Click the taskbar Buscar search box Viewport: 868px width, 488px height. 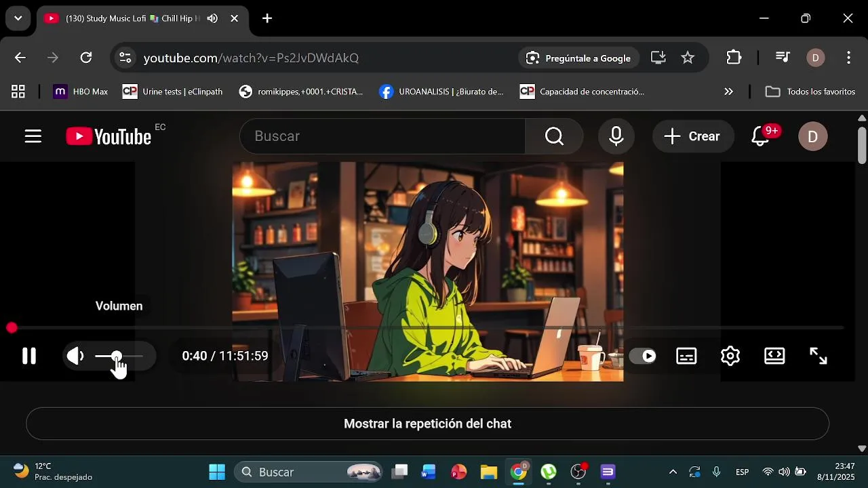(x=309, y=472)
